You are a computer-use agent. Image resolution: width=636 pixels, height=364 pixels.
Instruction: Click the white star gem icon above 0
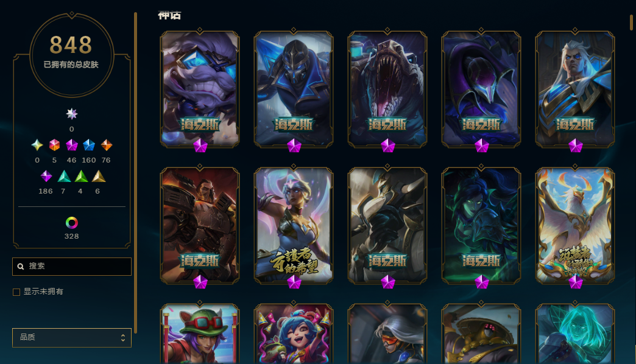click(72, 114)
